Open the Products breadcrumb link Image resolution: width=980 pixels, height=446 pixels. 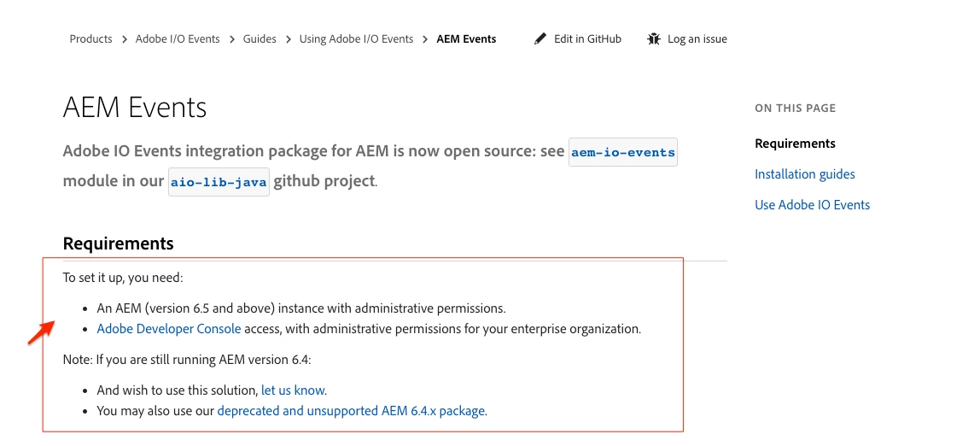(x=90, y=39)
